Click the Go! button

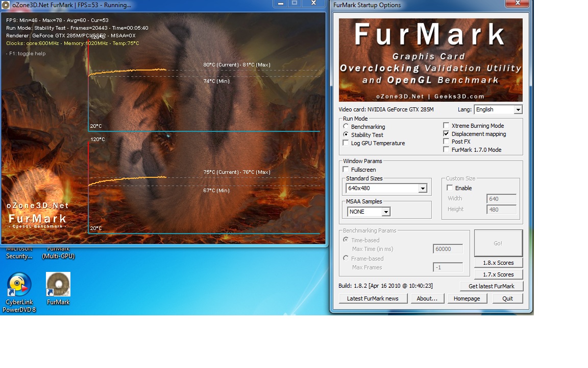pos(498,243)
